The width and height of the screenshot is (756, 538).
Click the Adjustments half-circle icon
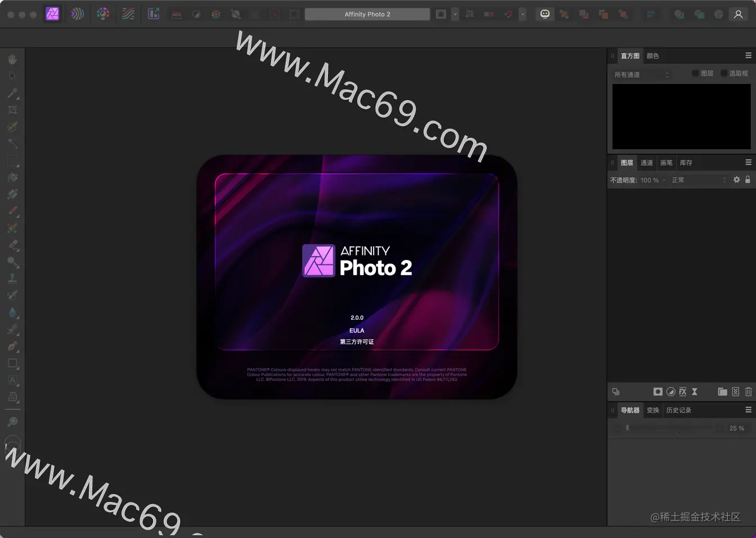(670, 392)
